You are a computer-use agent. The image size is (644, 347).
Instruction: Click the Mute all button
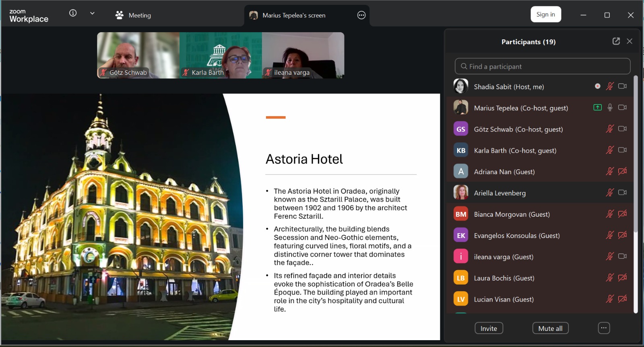point(550,328)
